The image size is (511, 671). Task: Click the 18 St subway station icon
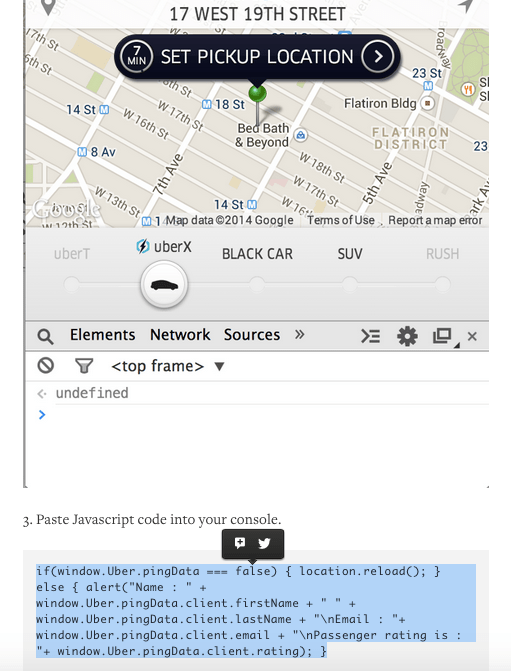tap(207, 104)
